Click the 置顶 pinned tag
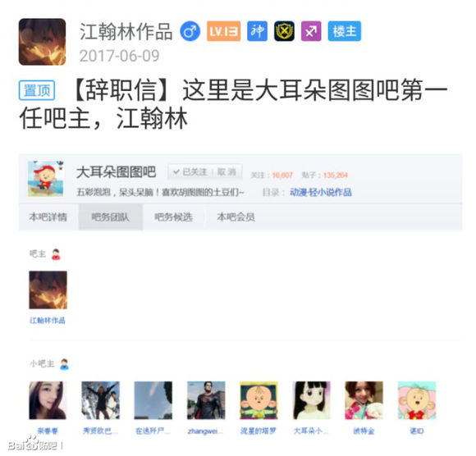 pyautogui.click(x=37, y=90)
